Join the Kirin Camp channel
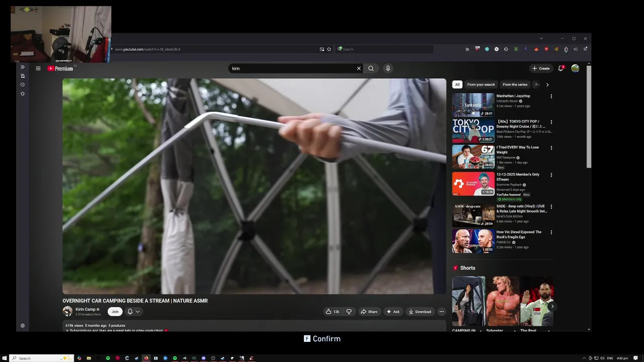The width and height of the screenshot is (644, 362). coord(115,312)
